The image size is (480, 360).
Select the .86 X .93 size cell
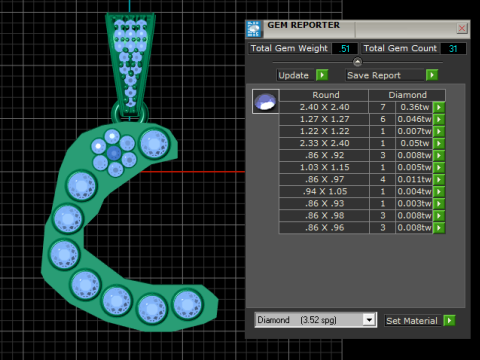[324, 204]
